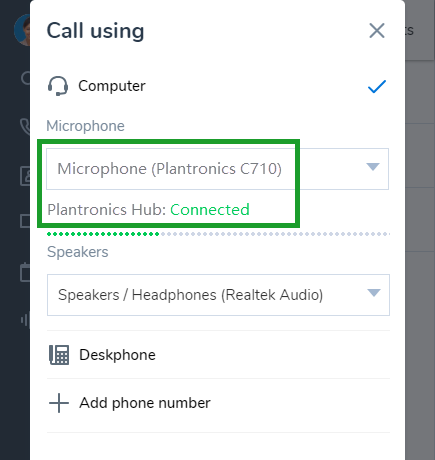Close the Call using dialog
This screenshot has height=460, width=435.
click(x=377, y=31)
